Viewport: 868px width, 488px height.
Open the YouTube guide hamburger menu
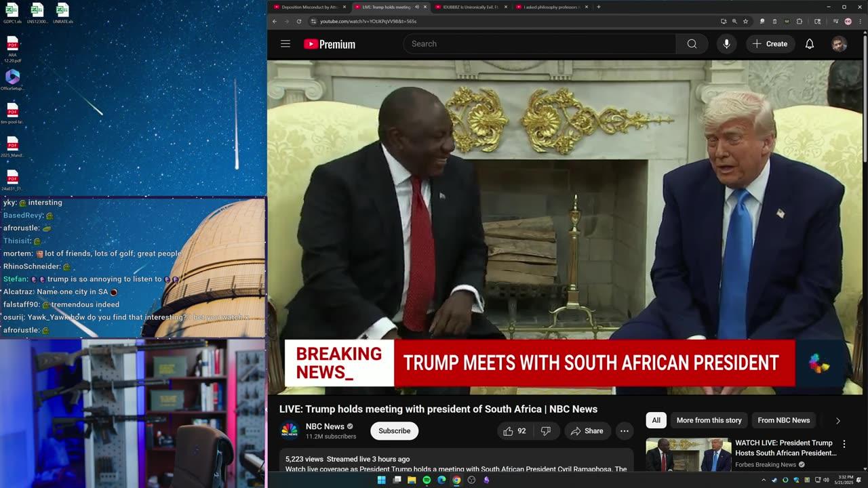285,44
